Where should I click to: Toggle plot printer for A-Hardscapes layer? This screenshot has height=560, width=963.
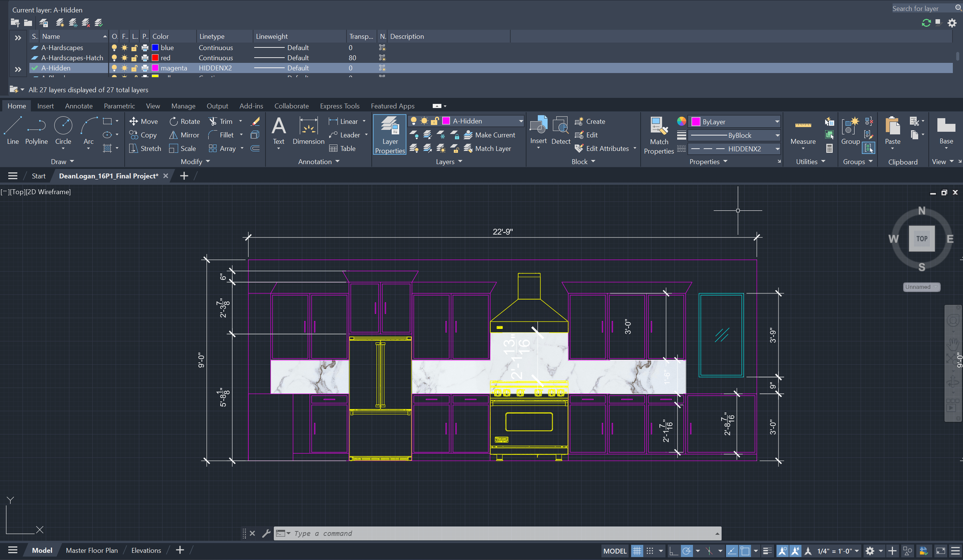coord(144,47)
